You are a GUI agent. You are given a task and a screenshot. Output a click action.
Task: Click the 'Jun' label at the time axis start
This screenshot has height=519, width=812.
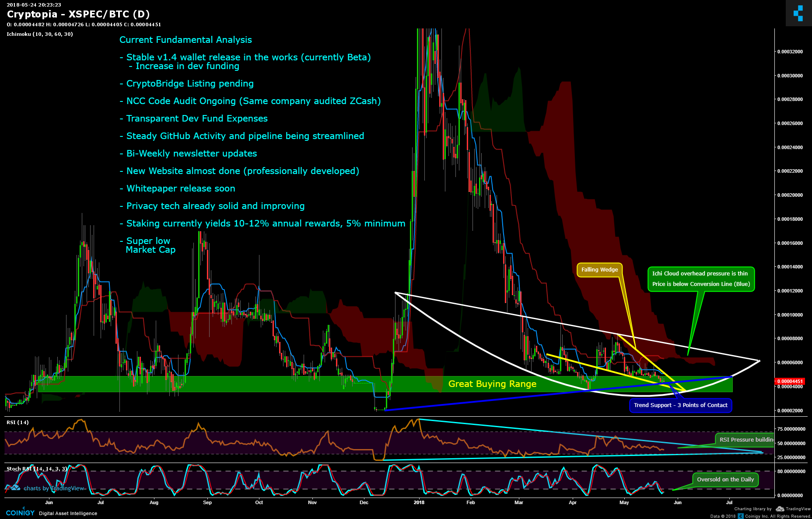pos(49,502)
